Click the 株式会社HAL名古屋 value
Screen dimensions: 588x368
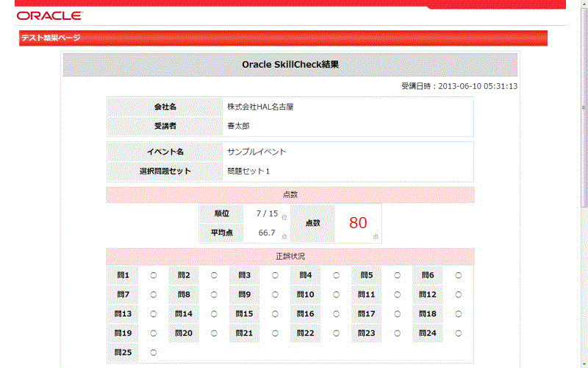(260, 107)
